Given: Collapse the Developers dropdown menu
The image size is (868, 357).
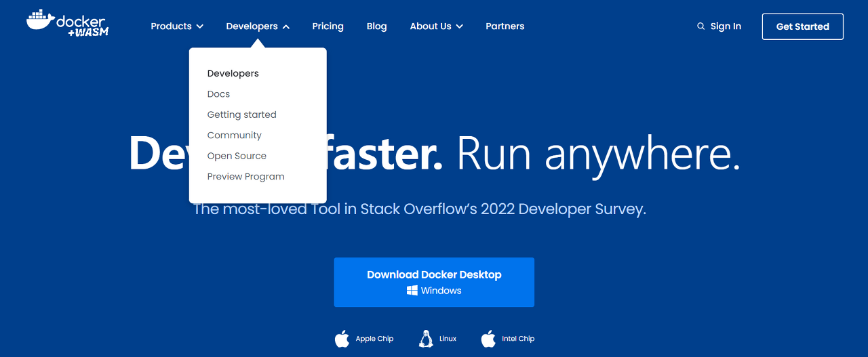Looking at the screenshot, I should pos(258,26).
